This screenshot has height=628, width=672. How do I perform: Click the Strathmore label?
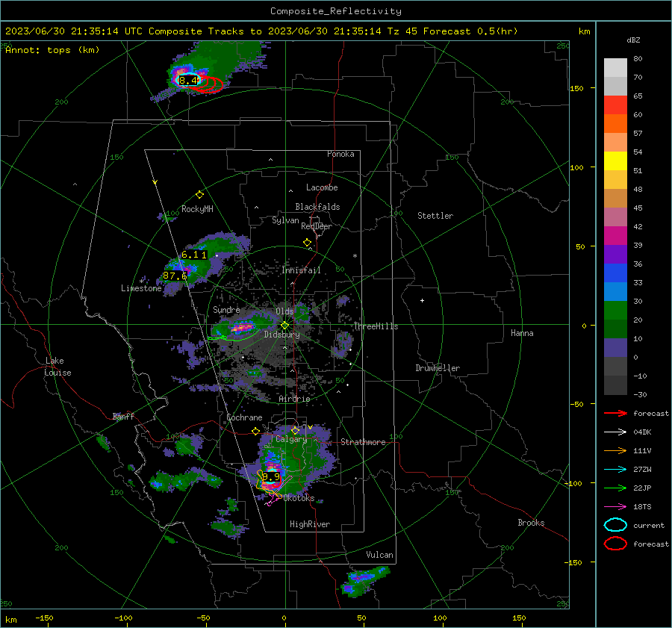point(363,442)
